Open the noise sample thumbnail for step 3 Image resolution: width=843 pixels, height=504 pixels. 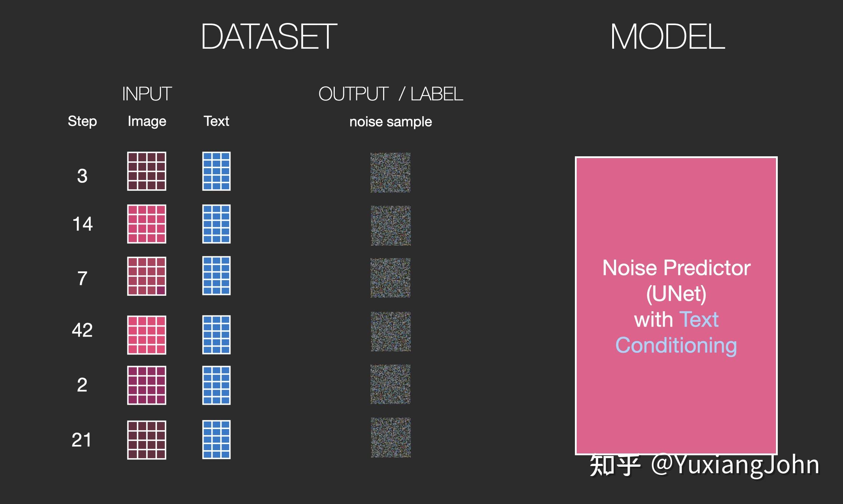[x=390, y=172]
